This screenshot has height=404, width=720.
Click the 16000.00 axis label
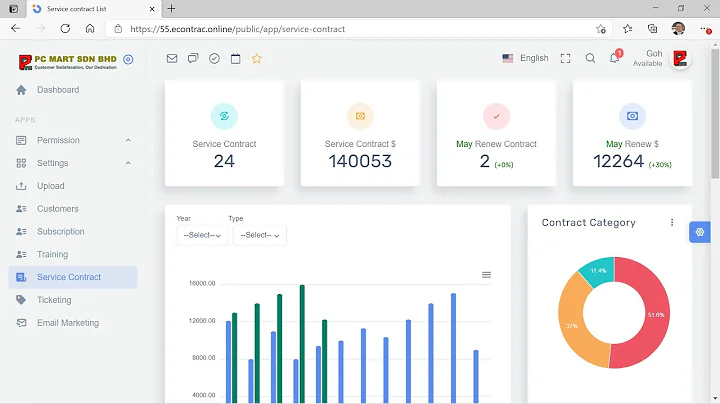[x=202, y=284]
